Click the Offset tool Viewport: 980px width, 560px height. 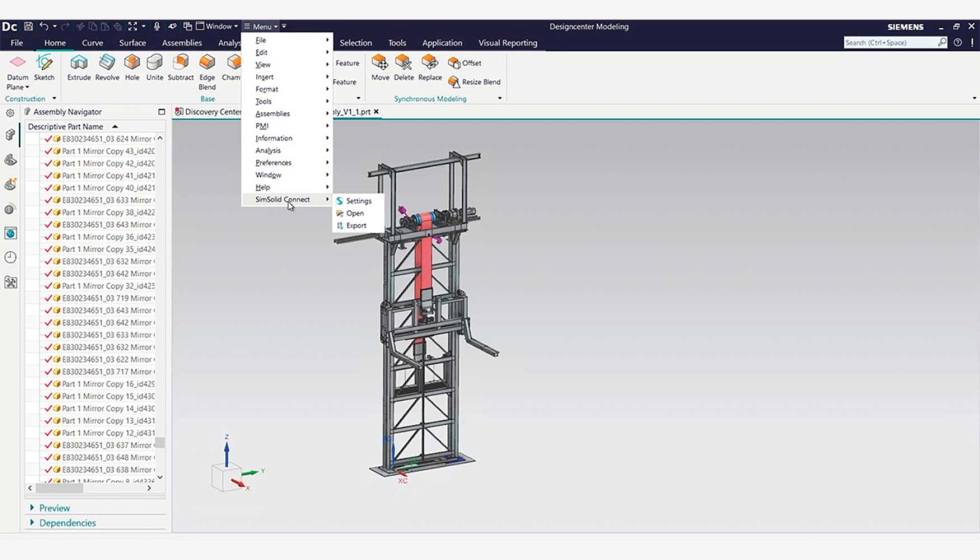pyautogui.click(x=465, y=63)
